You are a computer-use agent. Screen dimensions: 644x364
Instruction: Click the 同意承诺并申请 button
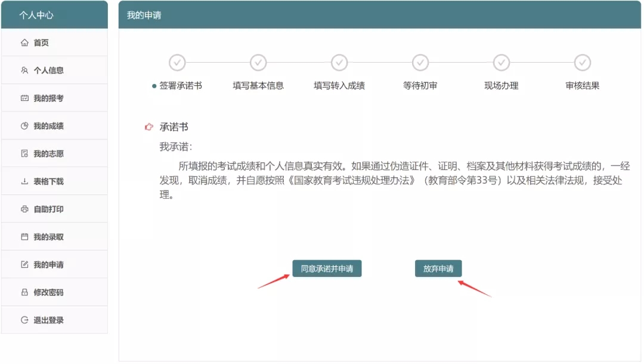(327, 269)
